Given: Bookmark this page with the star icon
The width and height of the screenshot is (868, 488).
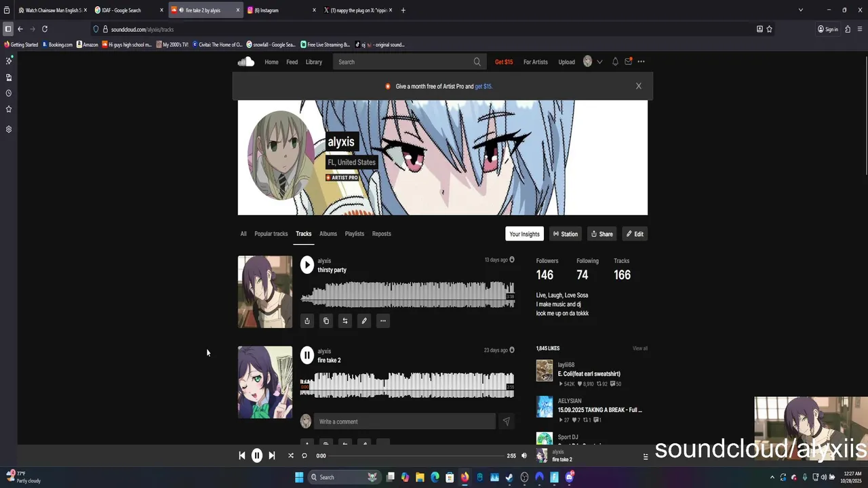Looking at the screenshot, I should (769, 29).
